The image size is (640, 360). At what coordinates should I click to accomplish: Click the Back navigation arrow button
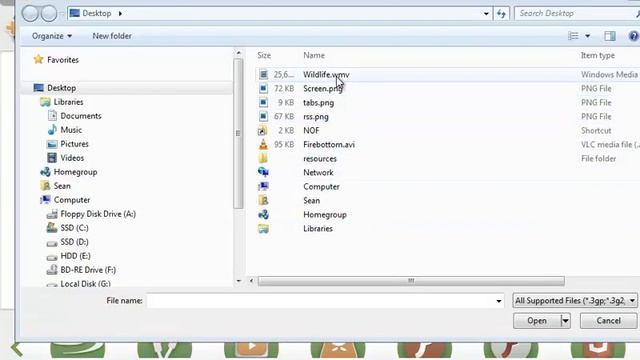[30, 13]
